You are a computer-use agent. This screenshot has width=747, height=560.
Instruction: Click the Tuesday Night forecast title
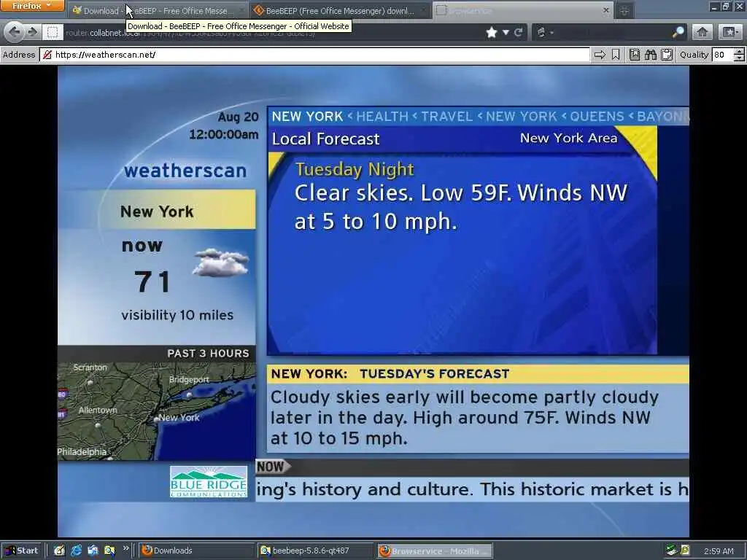tap(355, 169)
